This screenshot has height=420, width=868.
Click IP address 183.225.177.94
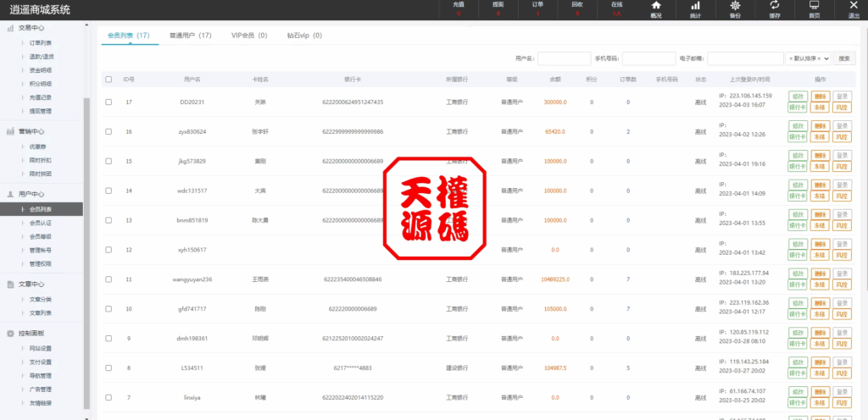coord(748,273)
